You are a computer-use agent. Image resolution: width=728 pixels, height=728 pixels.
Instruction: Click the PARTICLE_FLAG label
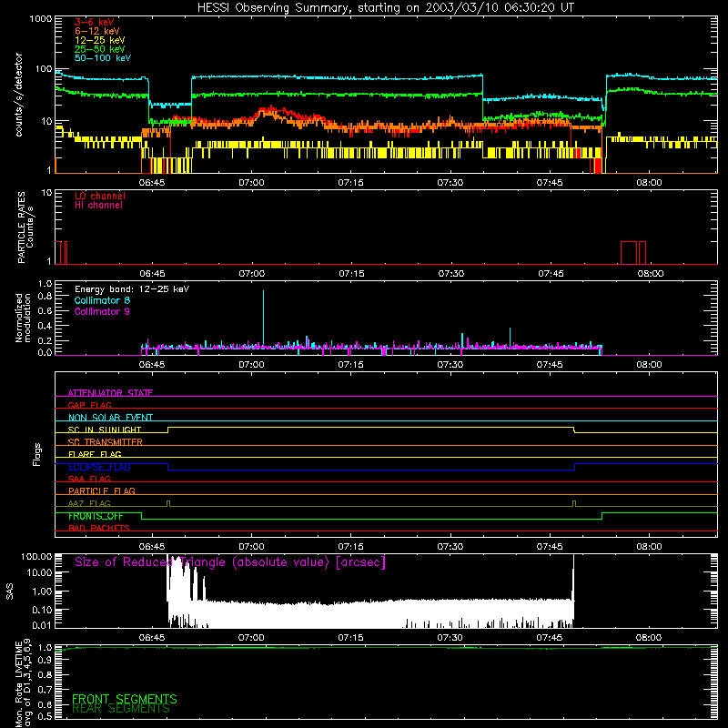[102, 491]
